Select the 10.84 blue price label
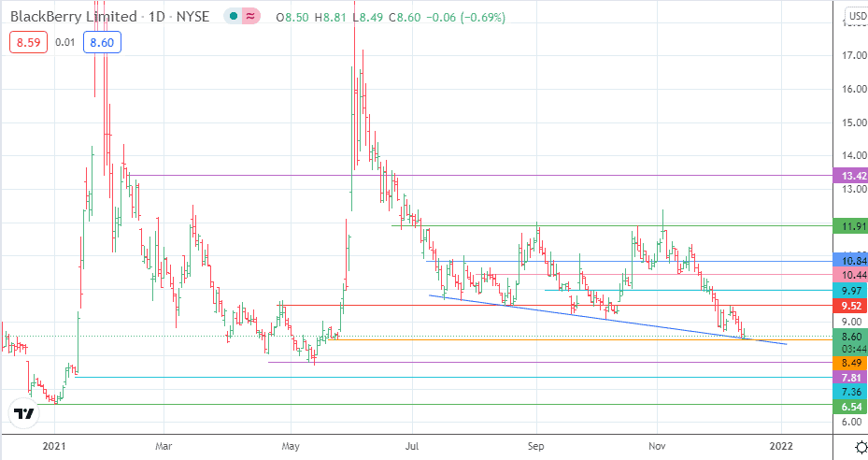The image size is (868, 460). click(850, 261)
